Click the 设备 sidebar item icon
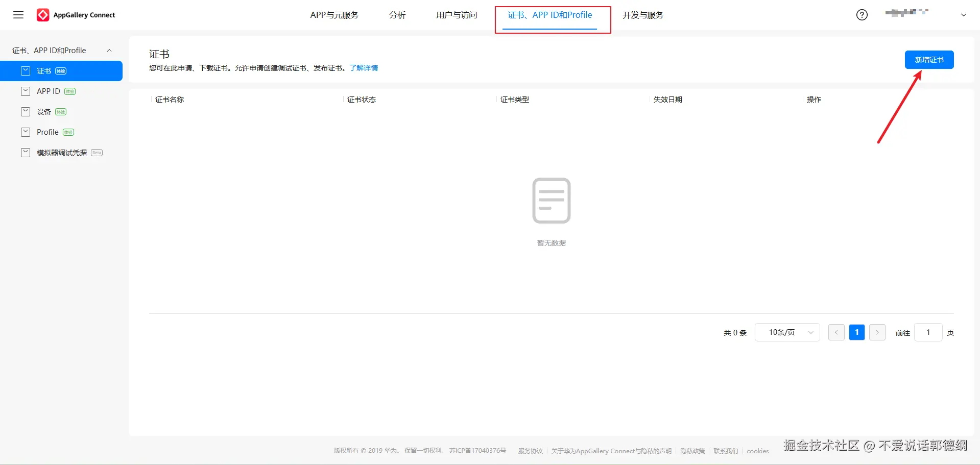980x465 pixels. pos(26,112)
